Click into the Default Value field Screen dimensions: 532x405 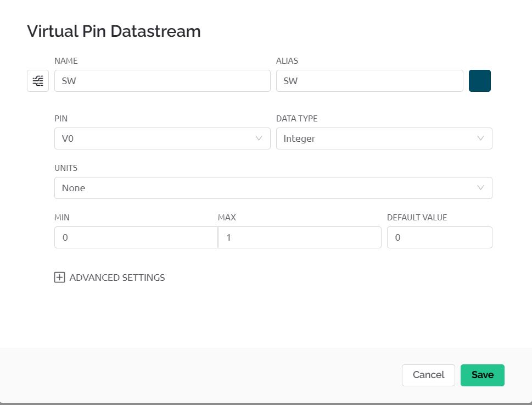(439, 237)
